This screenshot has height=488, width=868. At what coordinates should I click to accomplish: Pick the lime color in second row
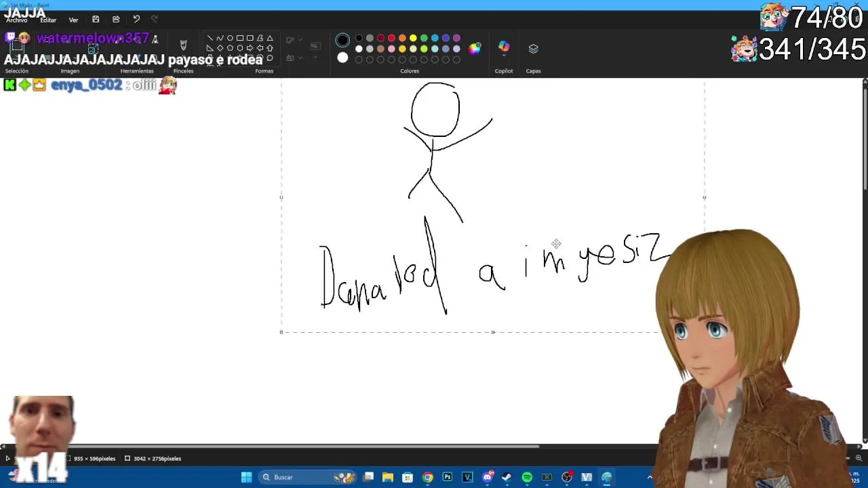[x=424, y=49]
